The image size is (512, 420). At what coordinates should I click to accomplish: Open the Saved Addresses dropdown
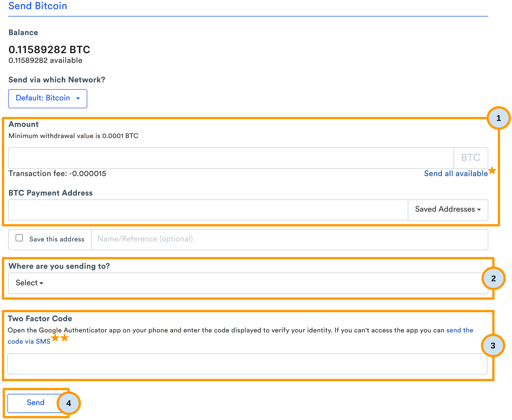point(448,210)
